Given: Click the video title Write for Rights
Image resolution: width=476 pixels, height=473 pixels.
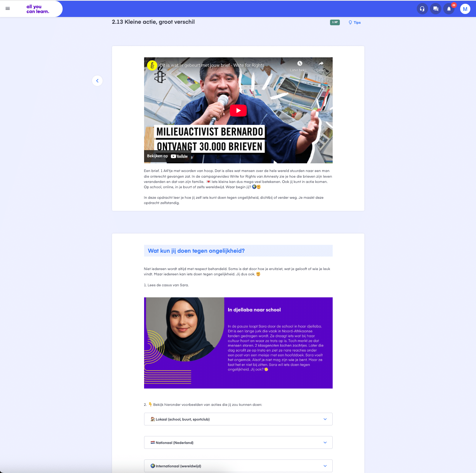Looking at the screenshot, I should [212, 65].
